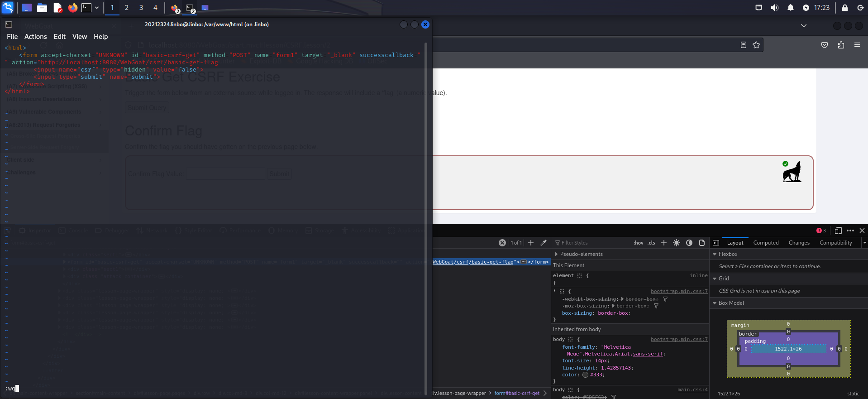Switch to workspace 4

click(155, 8)
